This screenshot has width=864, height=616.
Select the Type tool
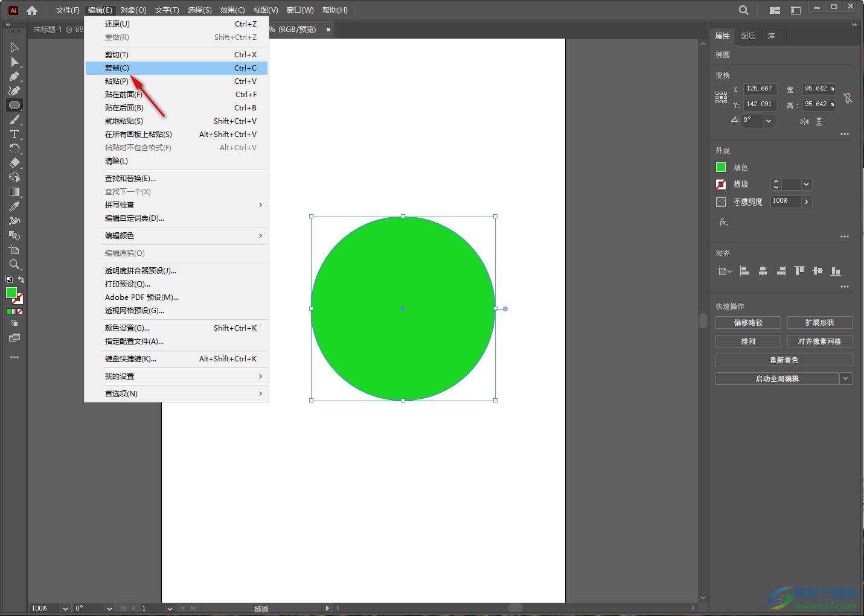tap(14, 134)
